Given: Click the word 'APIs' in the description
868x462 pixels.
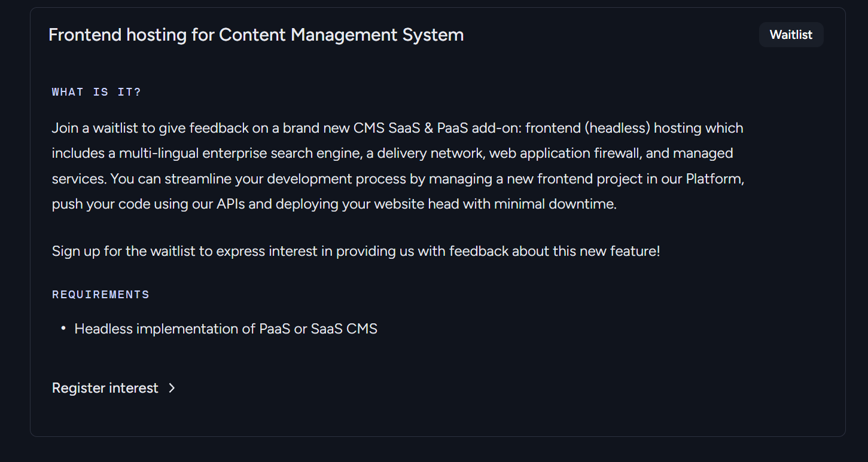Looking at the screenshot, I should (230, 204).
